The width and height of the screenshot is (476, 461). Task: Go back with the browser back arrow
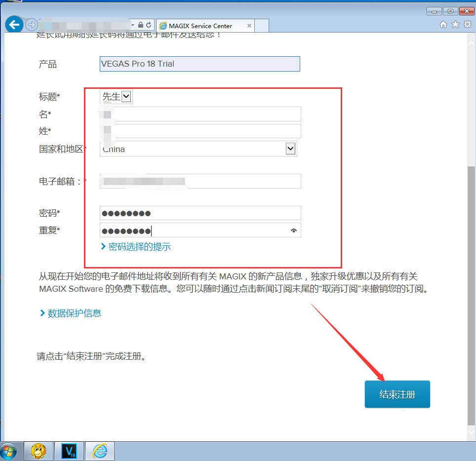click(x=14, y=25)
